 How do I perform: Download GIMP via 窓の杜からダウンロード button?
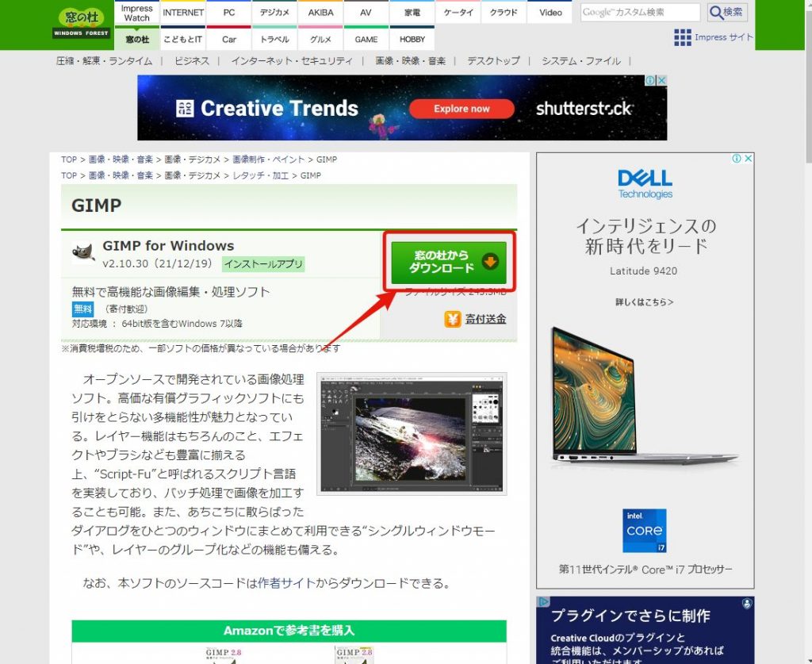click(448, 262)
